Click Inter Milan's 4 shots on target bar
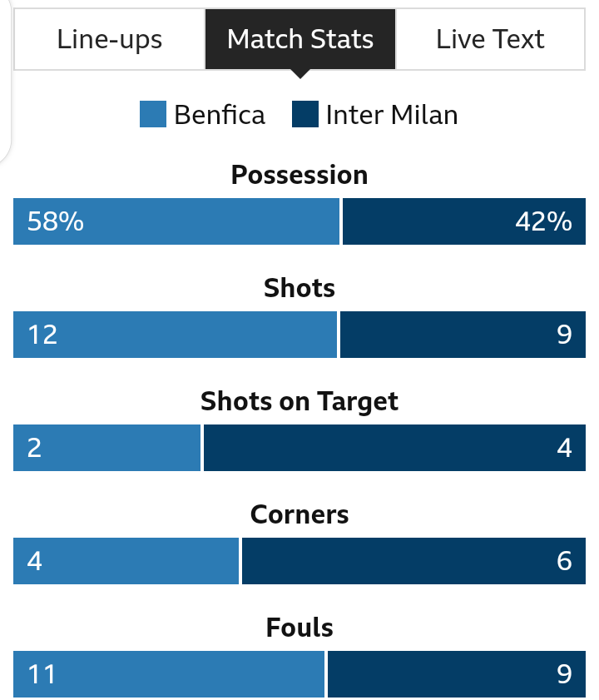Image resolution: width=599 pixels, height=700 pixels. [x=394, y=448]
